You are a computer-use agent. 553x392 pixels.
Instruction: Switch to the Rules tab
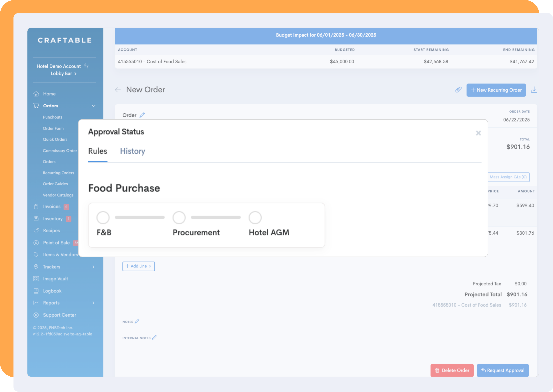click(x=98, y=151)
